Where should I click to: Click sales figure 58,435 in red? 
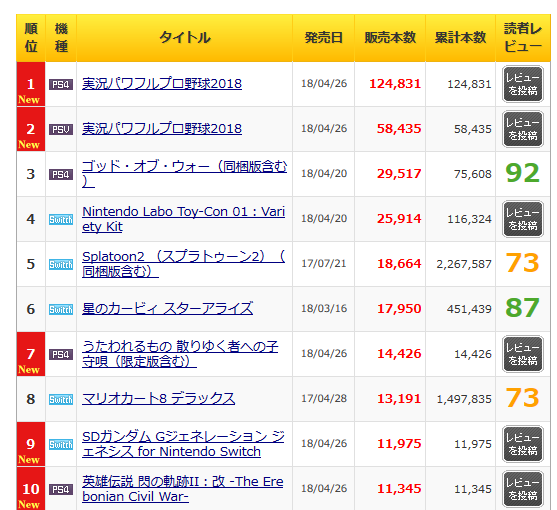click(399, 129)
